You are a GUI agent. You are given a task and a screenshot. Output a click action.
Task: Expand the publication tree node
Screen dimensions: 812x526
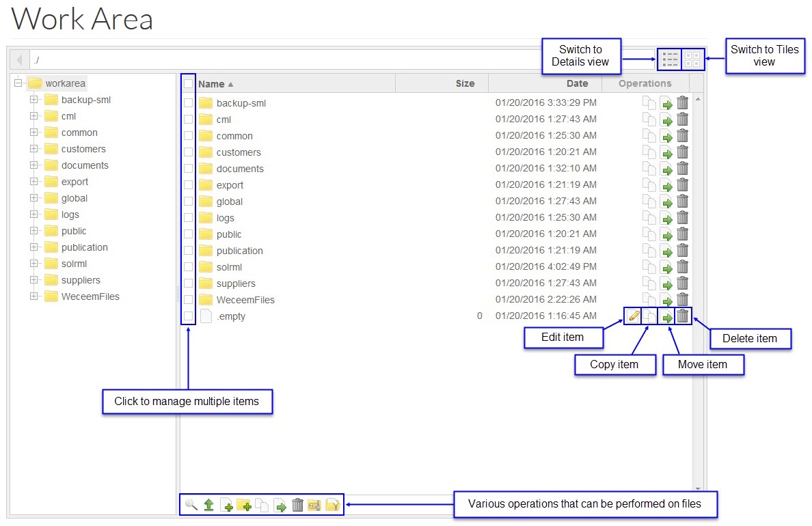pyautogui.click(x=33, y=247)
